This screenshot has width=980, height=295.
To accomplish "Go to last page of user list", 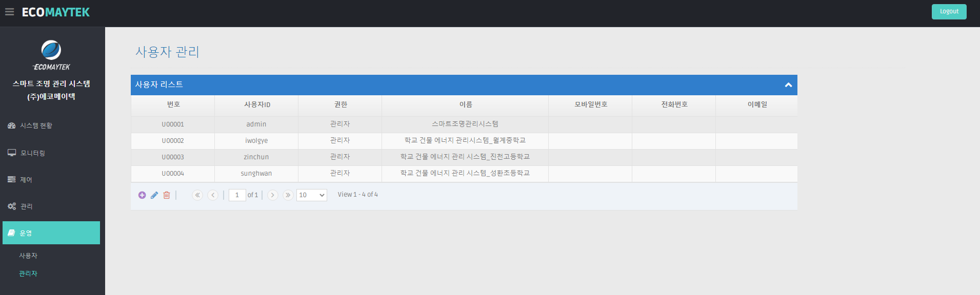I will [x=288, y=195].
